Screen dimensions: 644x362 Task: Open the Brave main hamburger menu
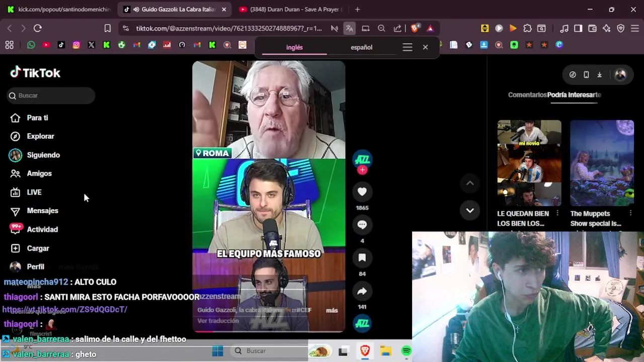click(635, 28)
